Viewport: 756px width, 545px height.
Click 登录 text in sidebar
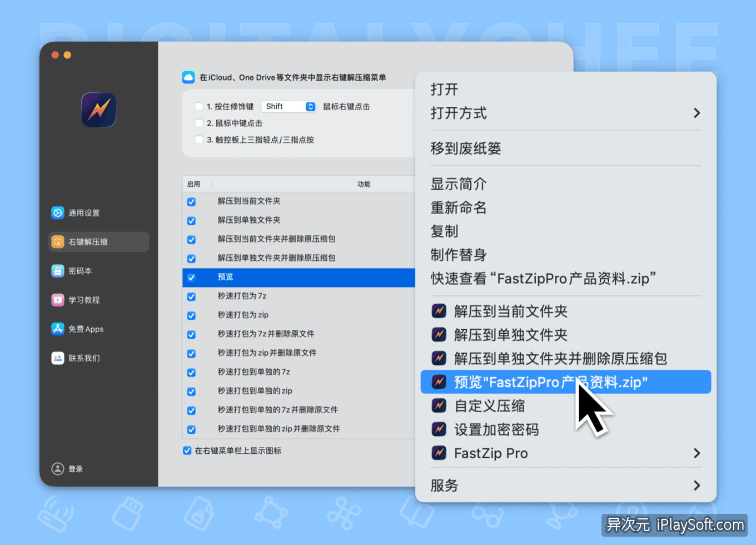76,469
